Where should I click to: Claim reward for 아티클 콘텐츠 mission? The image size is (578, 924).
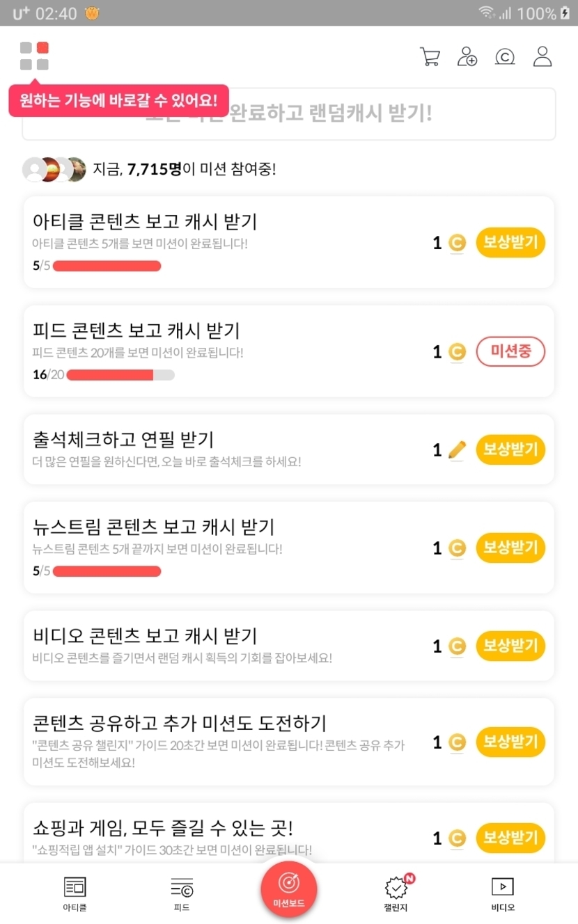(x=510, y=243)
